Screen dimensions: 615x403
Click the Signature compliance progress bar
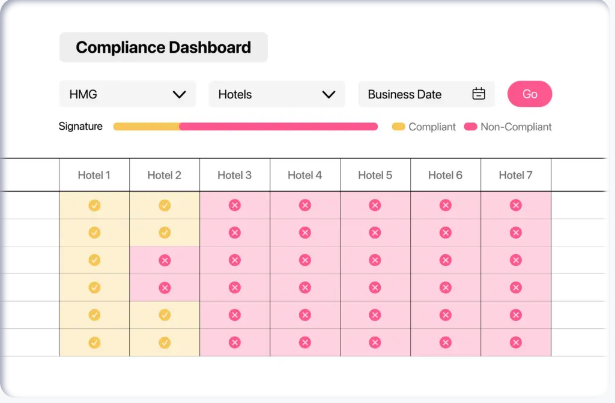click(245, 127)
